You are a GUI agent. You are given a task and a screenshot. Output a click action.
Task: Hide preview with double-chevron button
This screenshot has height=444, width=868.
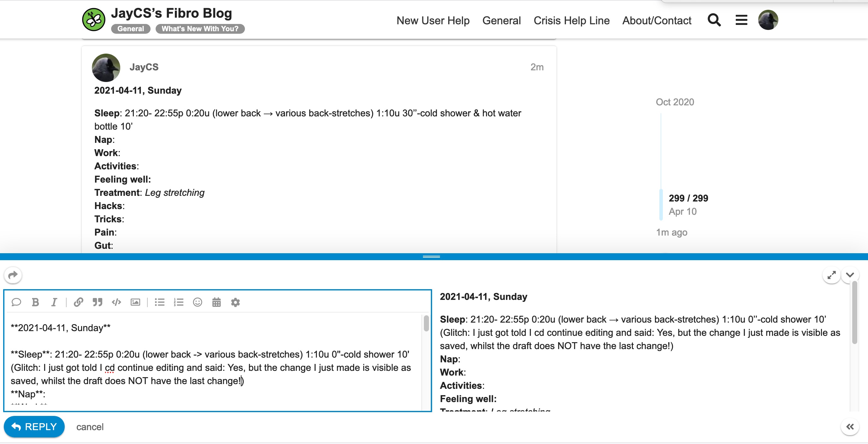coord(850,426)
